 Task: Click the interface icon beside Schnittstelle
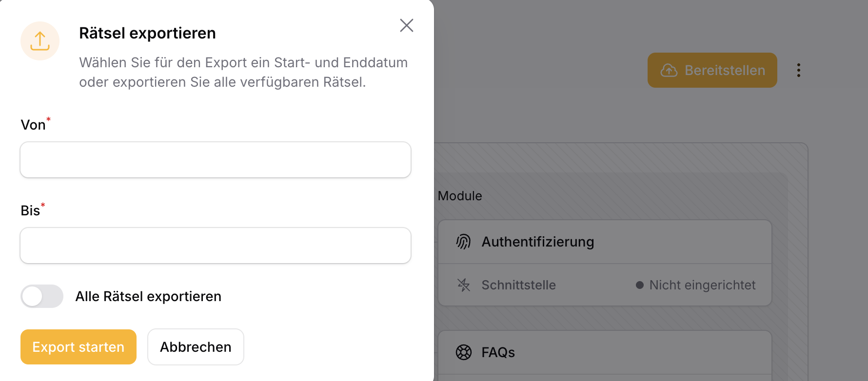(463, 285)
